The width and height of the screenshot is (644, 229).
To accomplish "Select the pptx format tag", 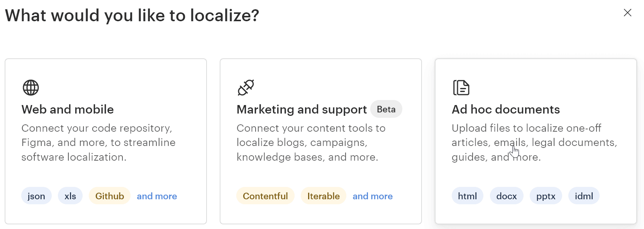I will (546, 196).
